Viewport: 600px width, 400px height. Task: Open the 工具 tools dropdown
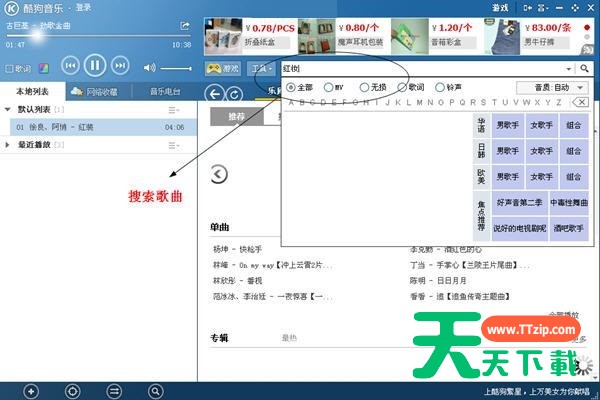(x=262, y=69)
